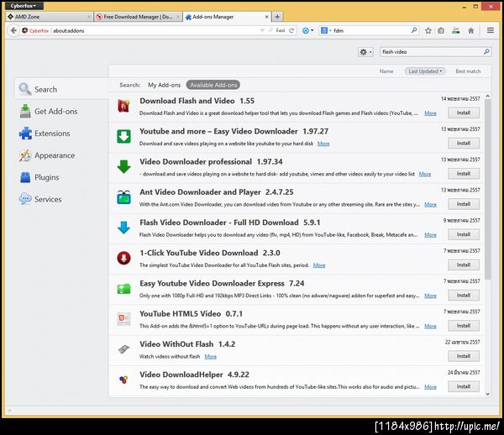This screenshot has height=435, width=504.
Task: Close the Add-ons Manager tab
Action: 266,17
